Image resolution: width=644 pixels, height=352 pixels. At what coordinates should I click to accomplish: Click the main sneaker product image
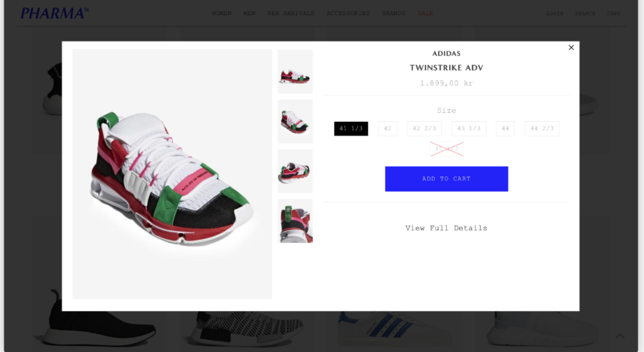(172, 174)
